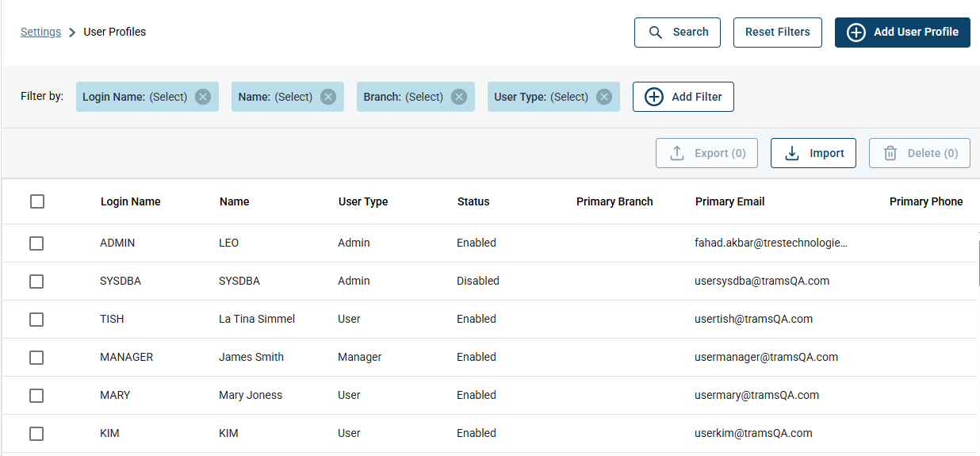Click the table's vertical scrollbar
Image resolution: width=980 pixels, height=456 pixels.
click(x=978, y=262)
